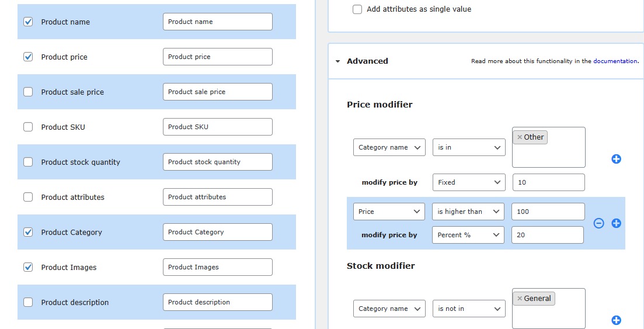
Task: Uncheck the Product Images checkbox
Action: [x=28, y=267]
